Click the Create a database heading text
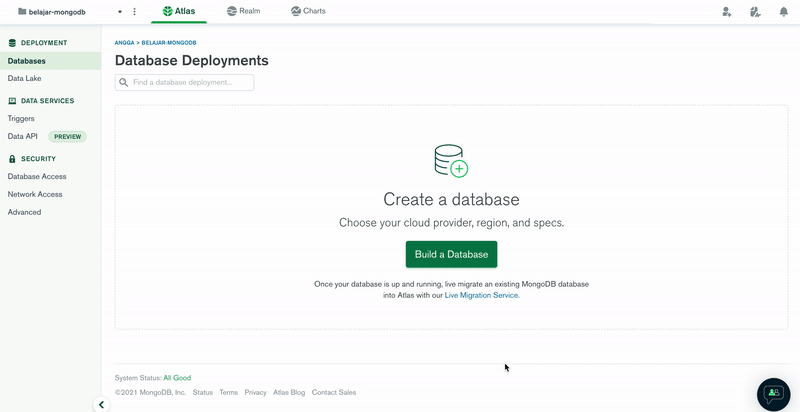Screen dimensions: 800x412 [452, 199]
